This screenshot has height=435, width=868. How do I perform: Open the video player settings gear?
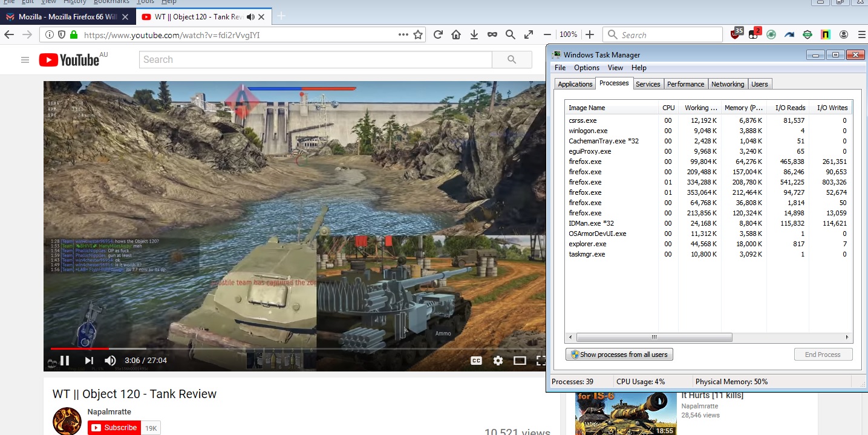coord(498,361)
